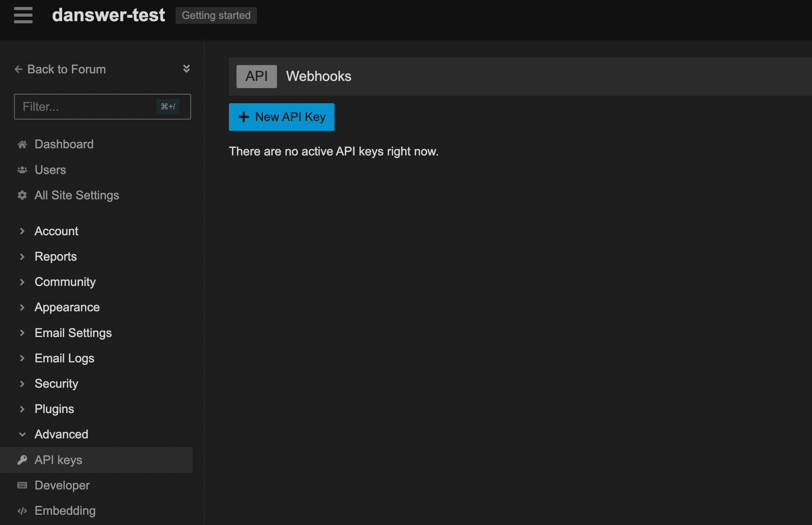Viewport: 812px width, 525px height.
Task: Click the Dashboard home icon
Action: (x=22, y=144)
